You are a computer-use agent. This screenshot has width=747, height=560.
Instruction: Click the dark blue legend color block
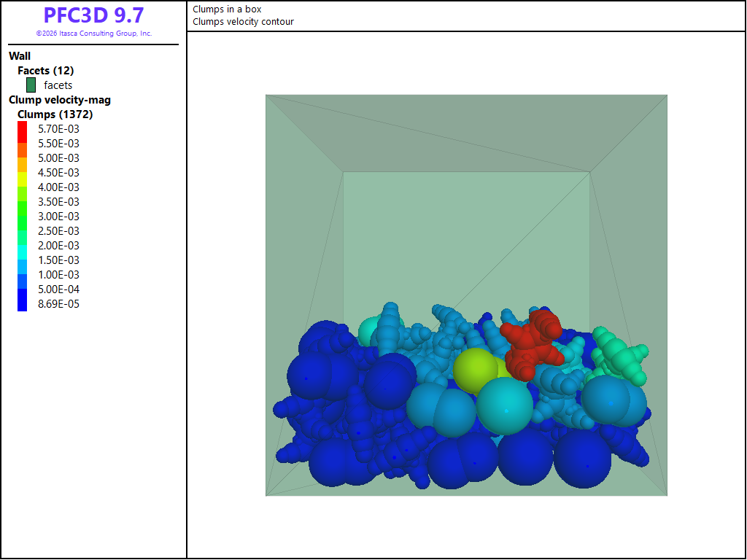23,300
